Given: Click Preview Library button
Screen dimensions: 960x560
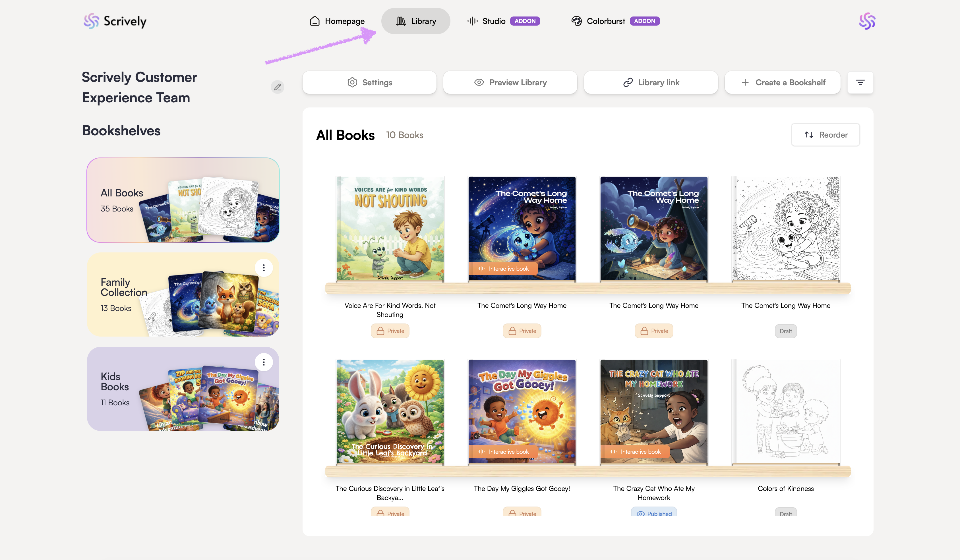Looking at the screenshot, I should click(510, 82).
